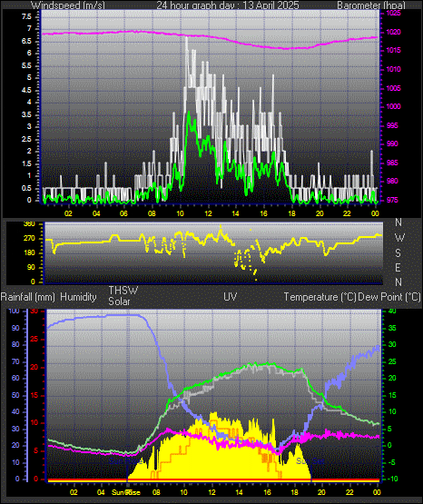The height and width of the screenshot is (504, 423).
Task: Pick the 16 hour label under temperature chart
Action: pos(267,492)
